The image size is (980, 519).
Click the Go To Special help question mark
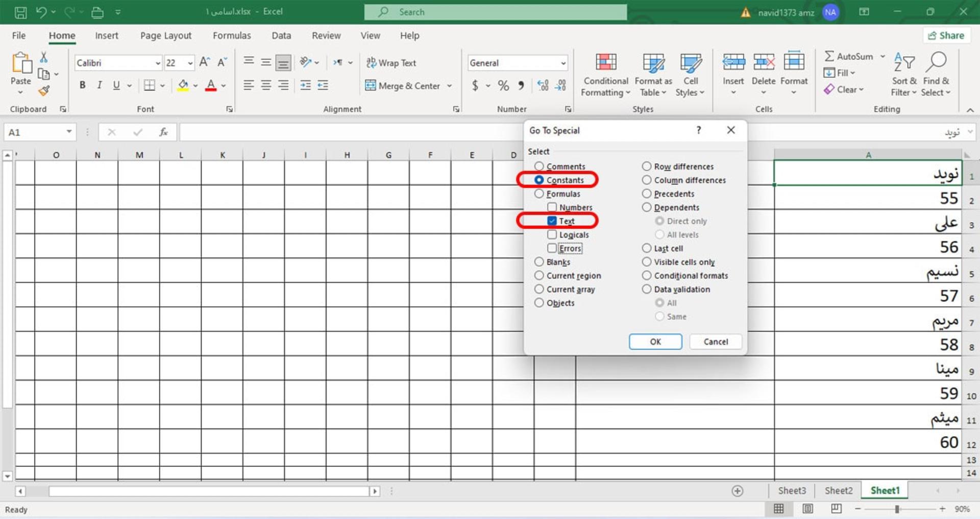pos(698,130)
